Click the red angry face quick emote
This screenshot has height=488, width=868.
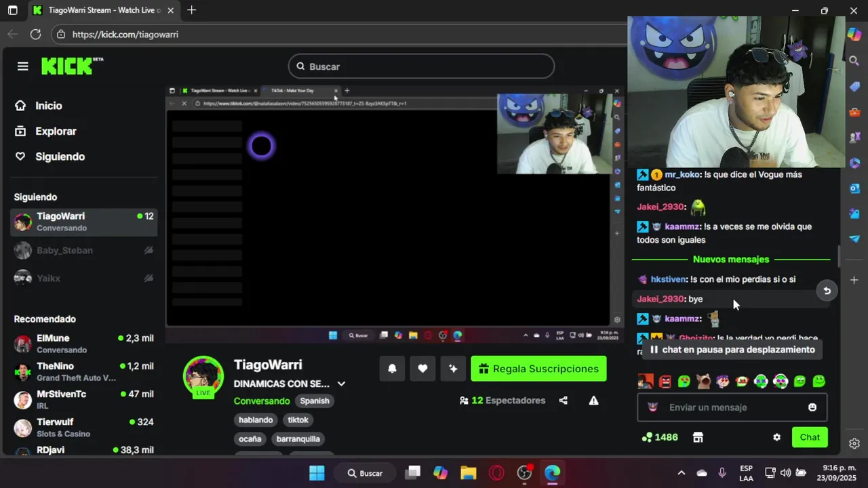pos(665,382)
